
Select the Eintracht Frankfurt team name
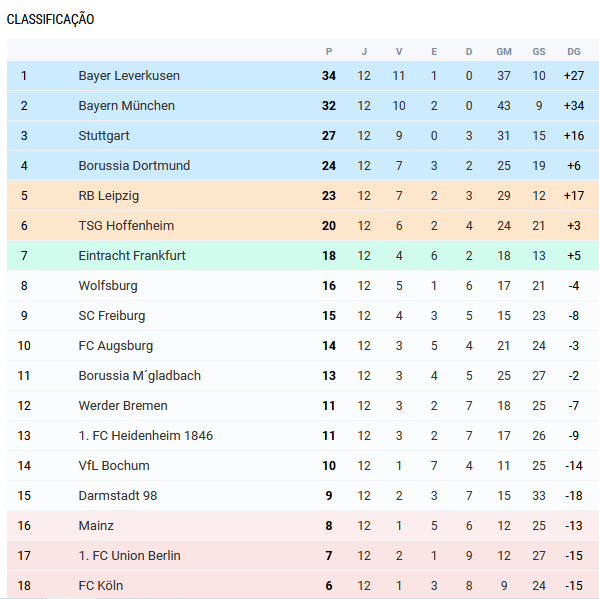coord(132,256)
